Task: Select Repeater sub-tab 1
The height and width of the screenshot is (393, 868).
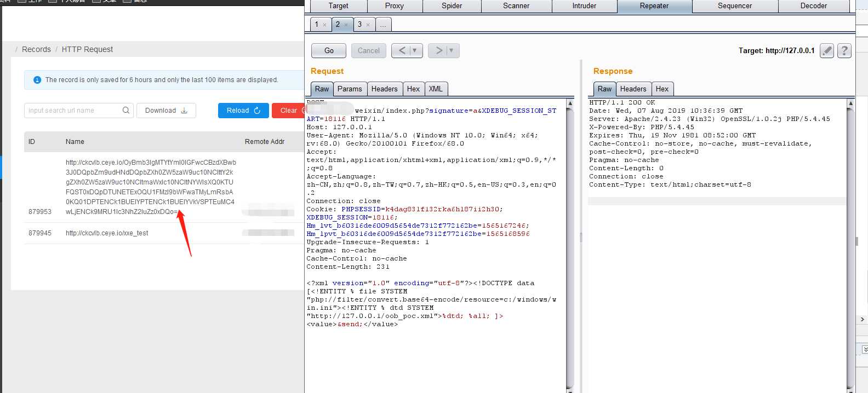Action: click(317, 24)
